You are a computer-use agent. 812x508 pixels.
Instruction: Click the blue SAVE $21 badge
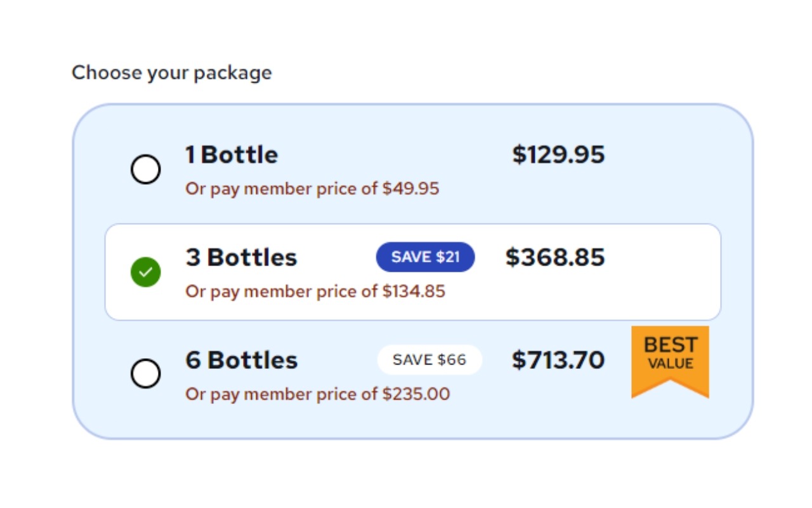(426, 257)
